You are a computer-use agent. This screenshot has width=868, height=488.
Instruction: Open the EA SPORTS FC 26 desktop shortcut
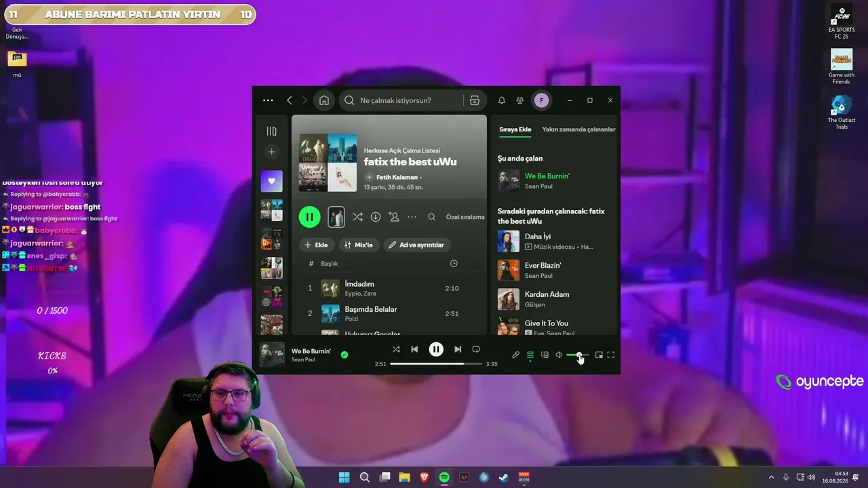[842, 22]
